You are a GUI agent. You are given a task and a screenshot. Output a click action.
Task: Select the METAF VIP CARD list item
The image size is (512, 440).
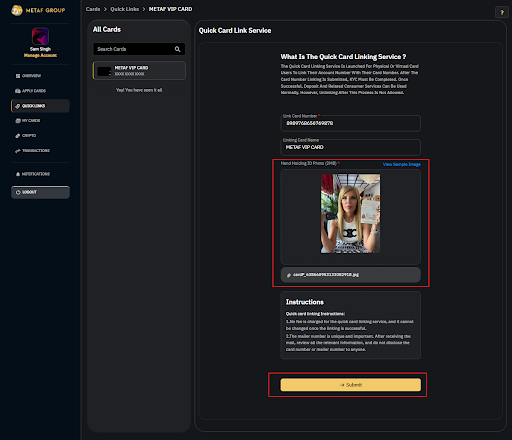(139, 71)
